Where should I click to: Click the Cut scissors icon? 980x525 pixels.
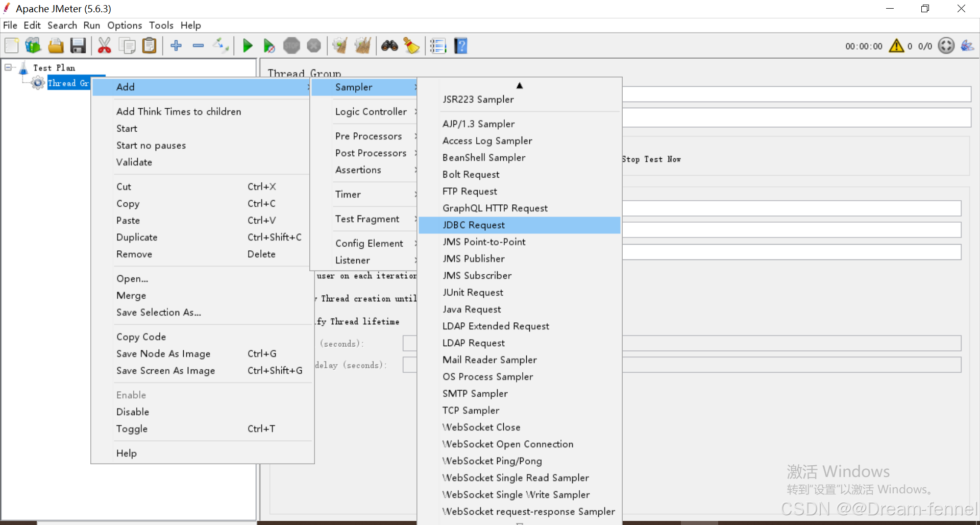pyautogui.click(x=104, y=46)
